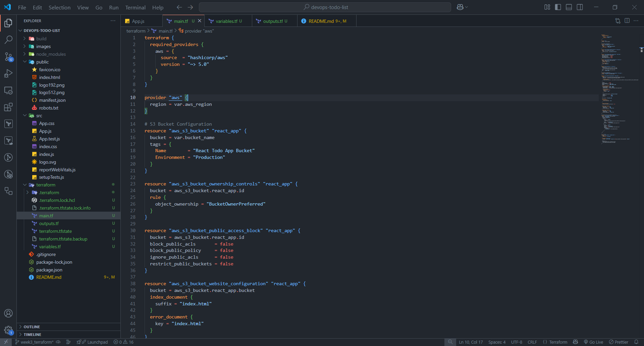Collapse the terraform folder
The height and width of the screenshot is (346, 644).
(x=70, y=185)
